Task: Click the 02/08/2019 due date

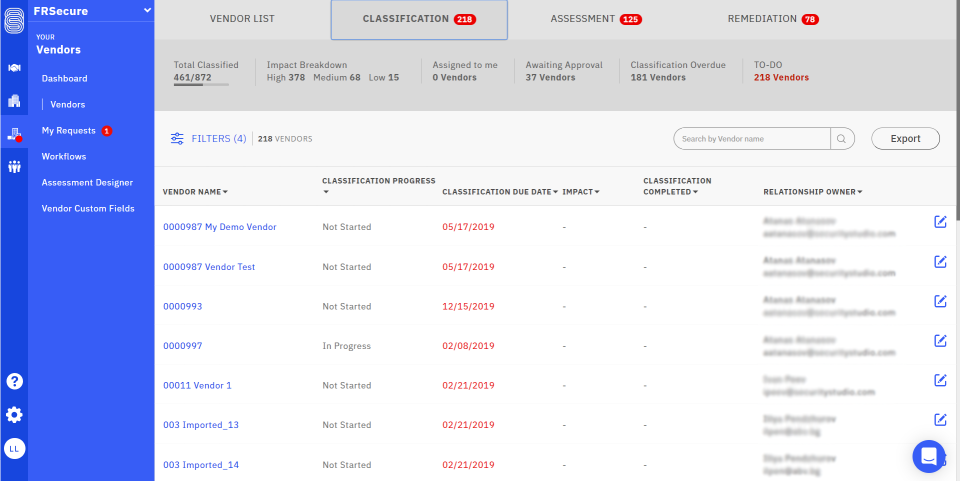Action: point(468,346)
